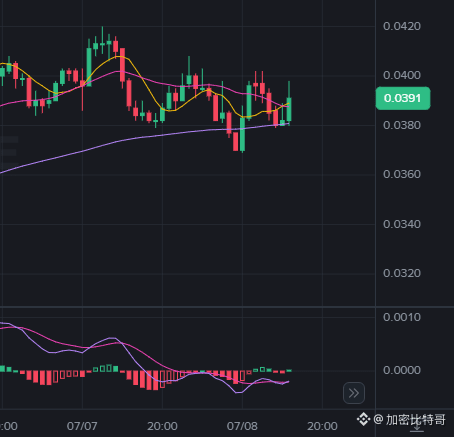The image size is (454, 437).
Task: Select the 0.0380 price axis label
Action: click(402, 125)
